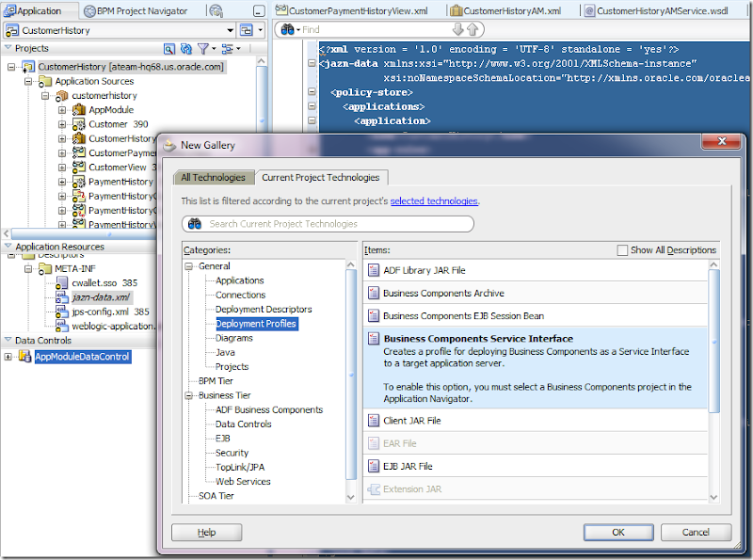Expand the AppModuleDataControl node
Screen dimensions: 753x560
9,357
